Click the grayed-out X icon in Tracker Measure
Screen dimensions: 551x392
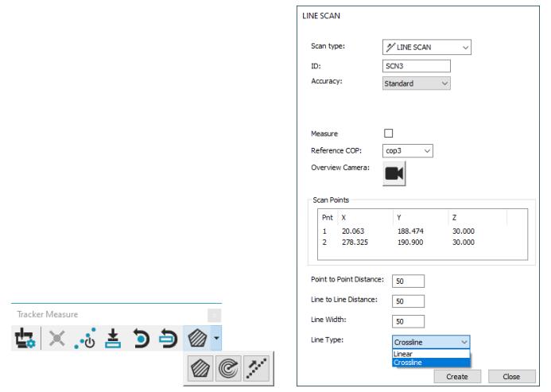[x=56, y=339]
